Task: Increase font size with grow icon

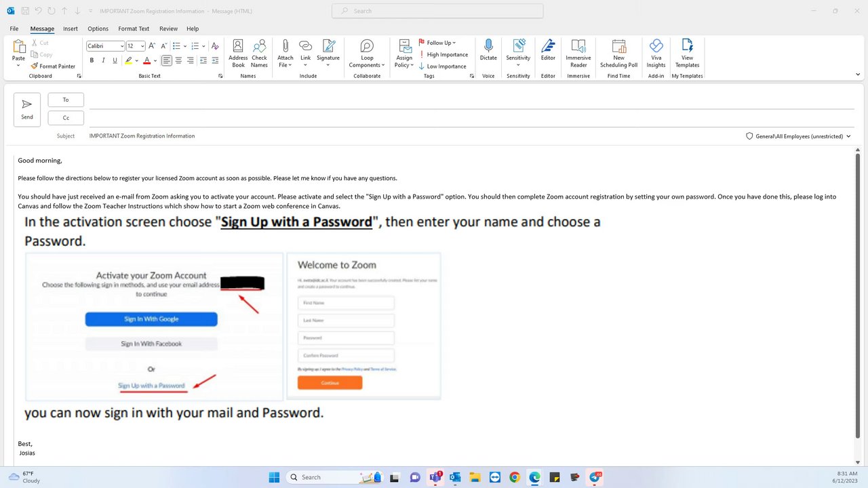Action: [152, 46]
